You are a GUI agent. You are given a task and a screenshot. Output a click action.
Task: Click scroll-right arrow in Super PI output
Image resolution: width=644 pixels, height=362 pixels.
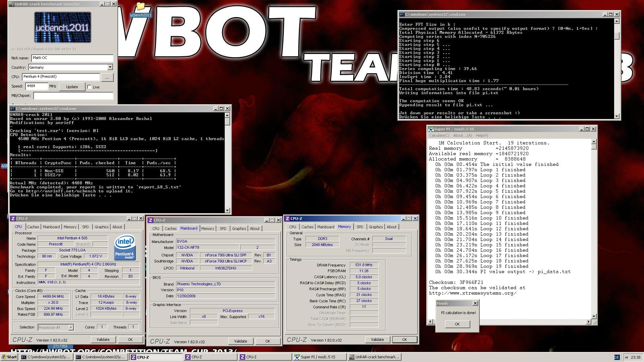click(588, 322)
